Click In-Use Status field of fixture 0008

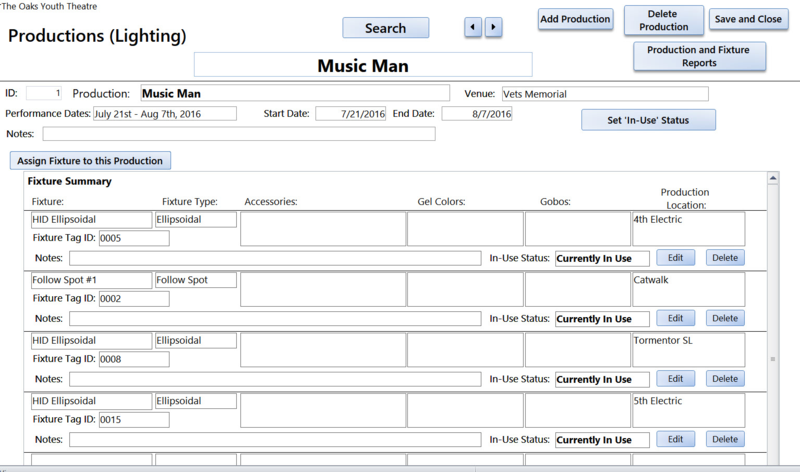602,380
